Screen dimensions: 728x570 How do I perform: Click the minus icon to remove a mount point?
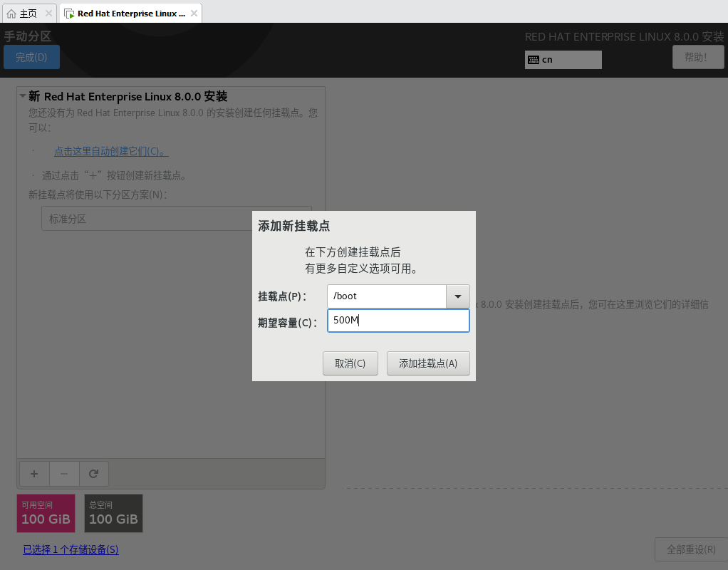(64, 474)
